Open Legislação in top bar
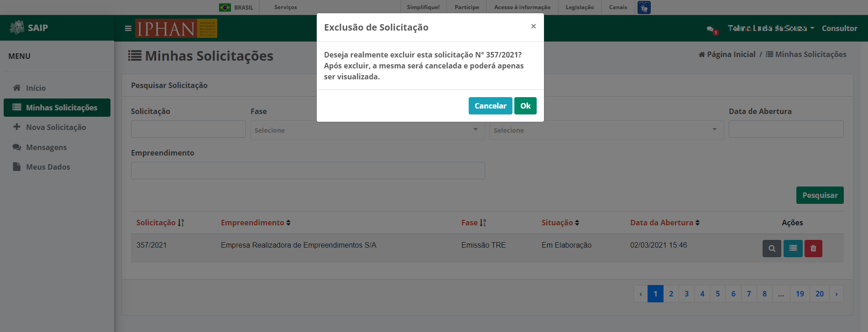Viewport: 868px width, 332px height. 580,7
